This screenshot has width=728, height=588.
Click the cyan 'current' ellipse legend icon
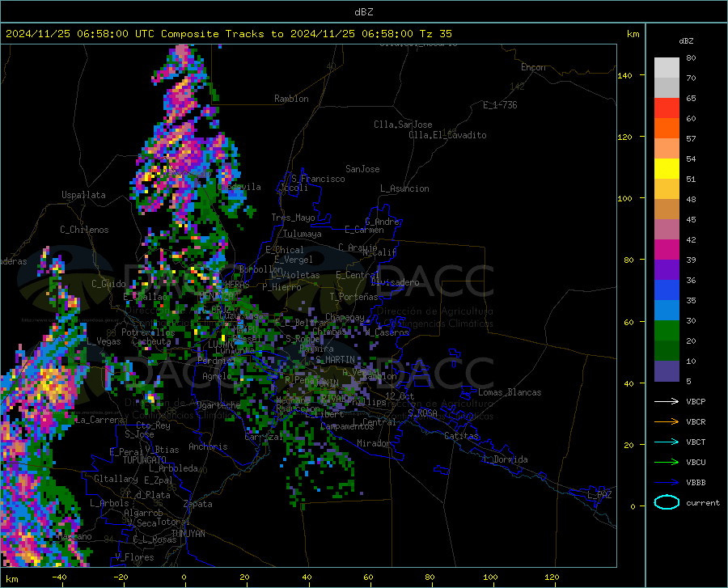click(667, 502)
